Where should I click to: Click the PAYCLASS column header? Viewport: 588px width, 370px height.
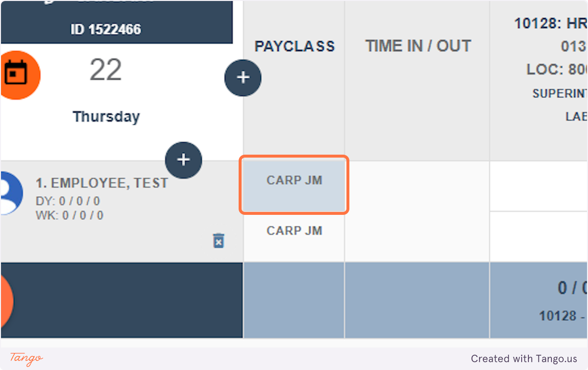coord(294,46)
